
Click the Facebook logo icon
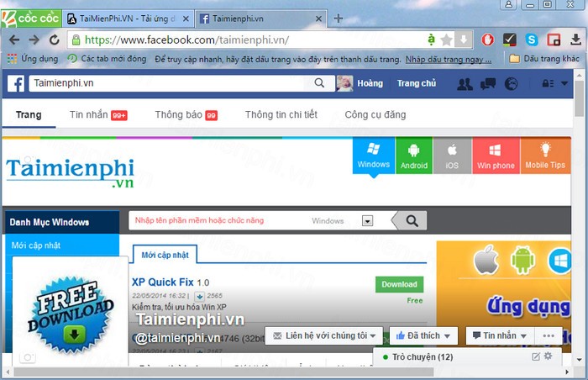[x=16, y=83]
